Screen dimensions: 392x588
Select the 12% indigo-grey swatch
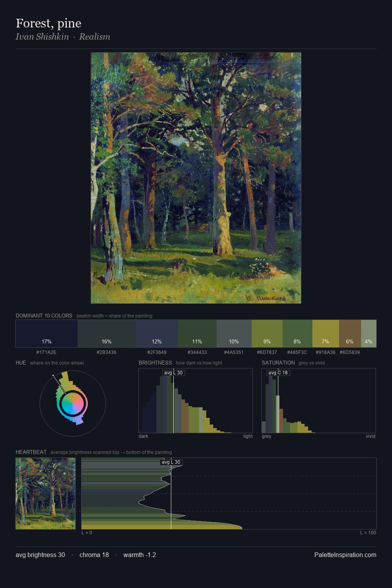pos(157,334)
